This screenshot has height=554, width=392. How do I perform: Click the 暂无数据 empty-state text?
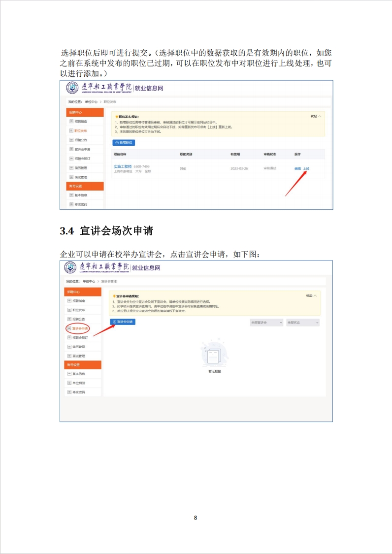[215, 371]
